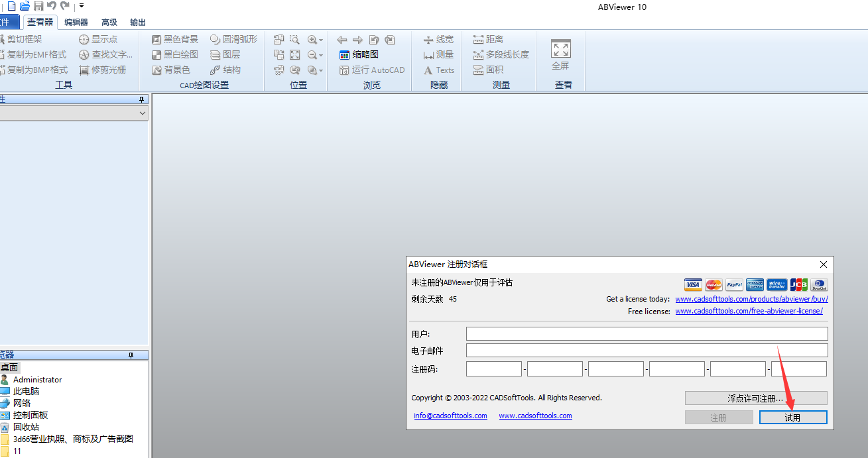Click the 全屏 (full screen) icon
868x458 pixels.
coord(560,48)
